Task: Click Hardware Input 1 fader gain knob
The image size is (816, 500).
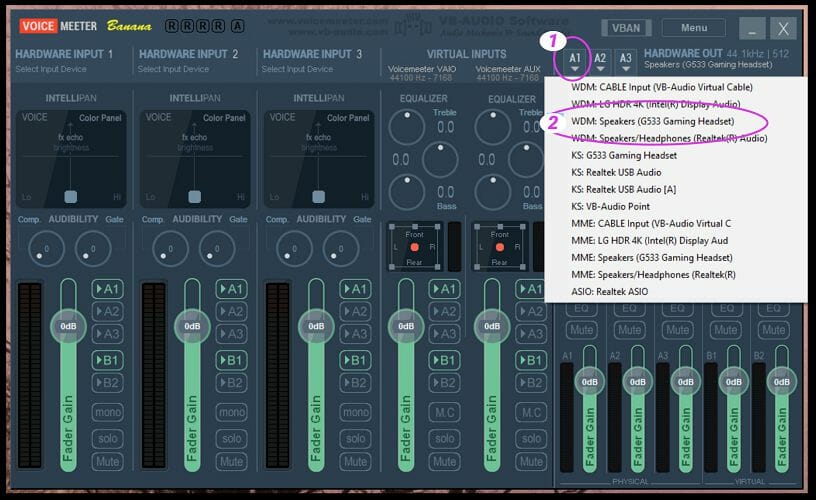Action: click(x=68, y=326)
